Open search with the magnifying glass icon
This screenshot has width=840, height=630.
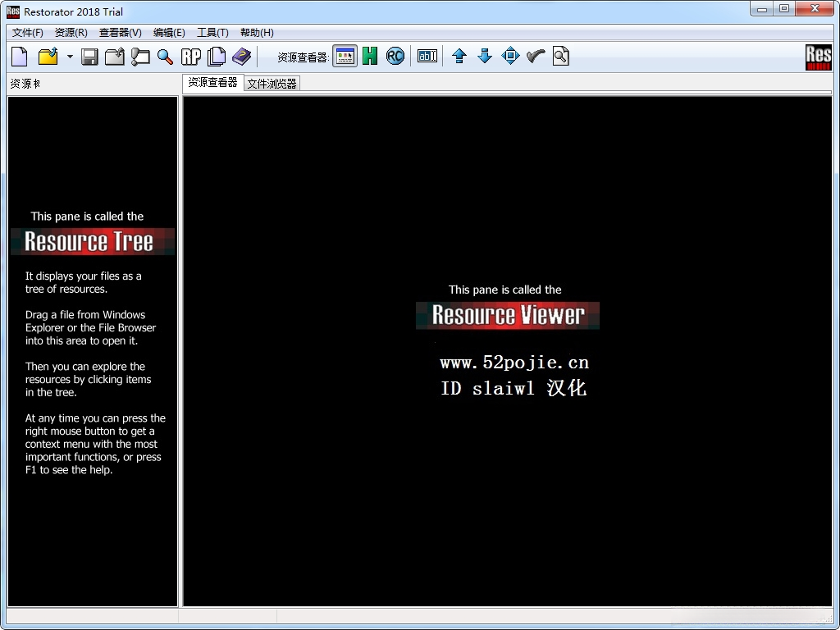pos(165,57)
